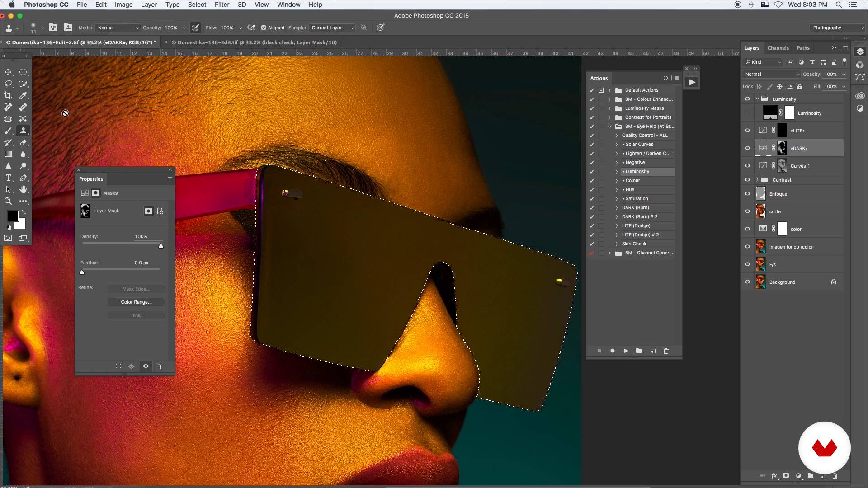Switch to the Channels tab

tap(778, 48)
